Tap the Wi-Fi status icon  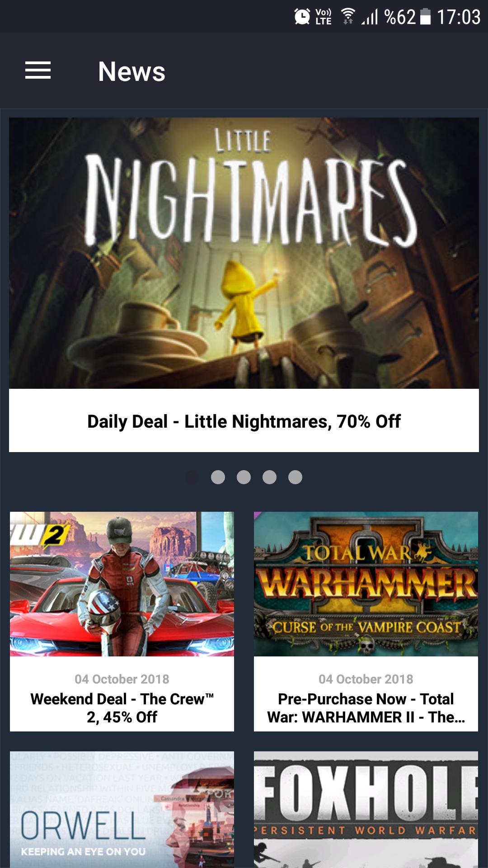347,16
